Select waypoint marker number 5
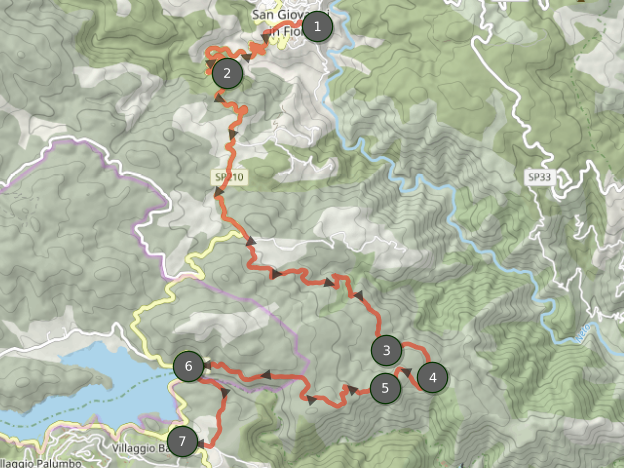 385,388
